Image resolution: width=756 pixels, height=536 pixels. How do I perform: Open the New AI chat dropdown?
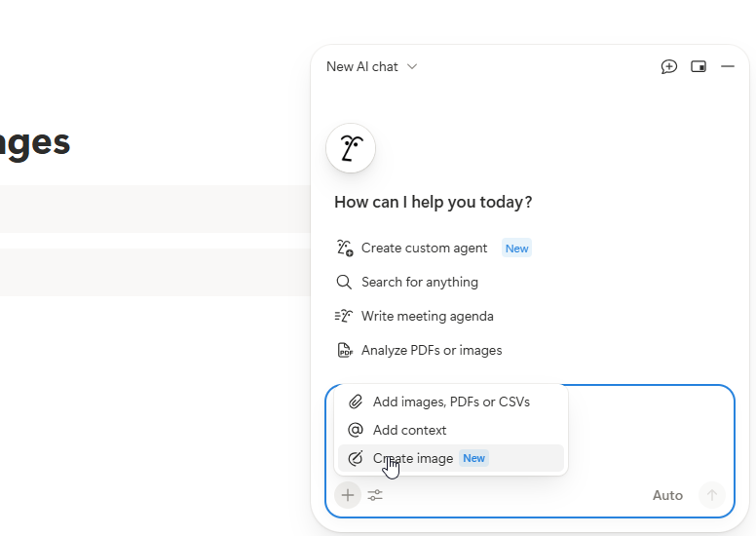371,66
